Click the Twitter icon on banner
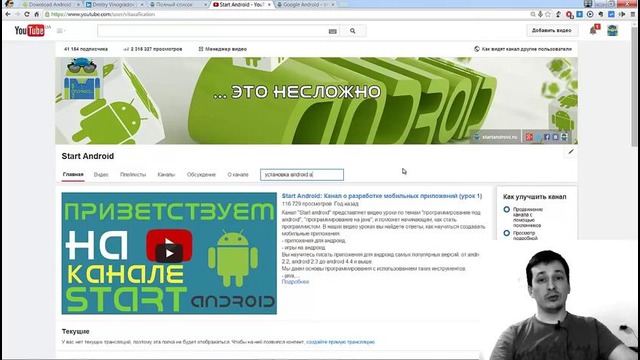640x360 pixels. [x=538, y=137]
